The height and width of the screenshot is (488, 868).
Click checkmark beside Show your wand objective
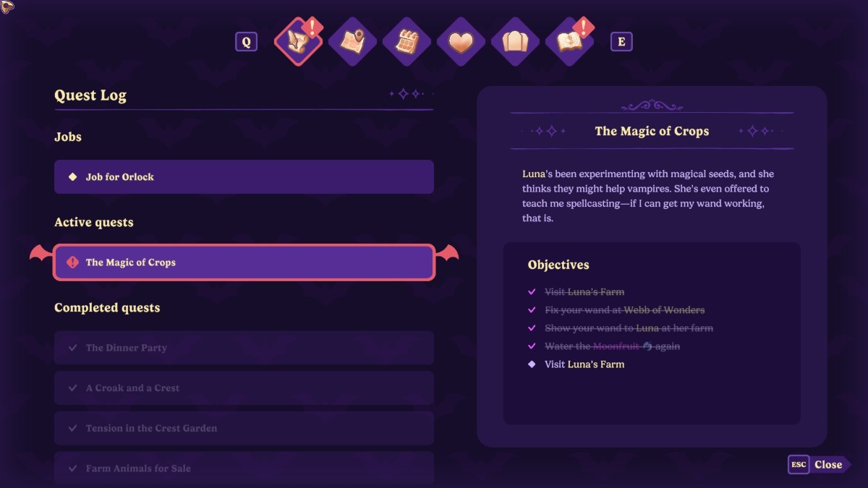pos(532,328)
